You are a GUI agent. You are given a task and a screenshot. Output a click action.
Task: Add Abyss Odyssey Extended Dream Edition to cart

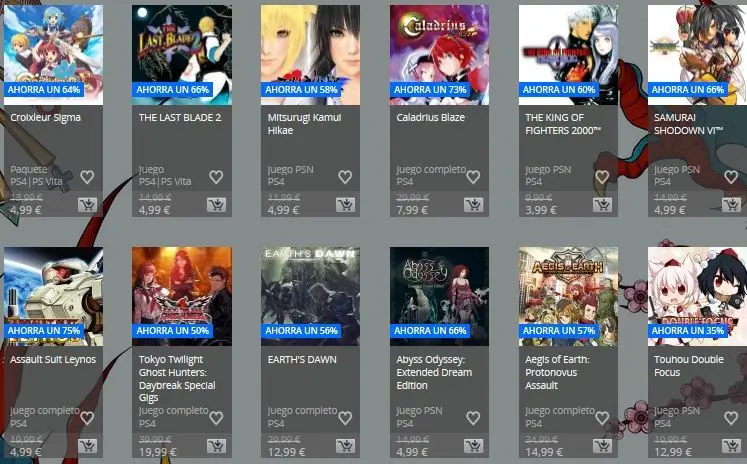tap(474, 446)
